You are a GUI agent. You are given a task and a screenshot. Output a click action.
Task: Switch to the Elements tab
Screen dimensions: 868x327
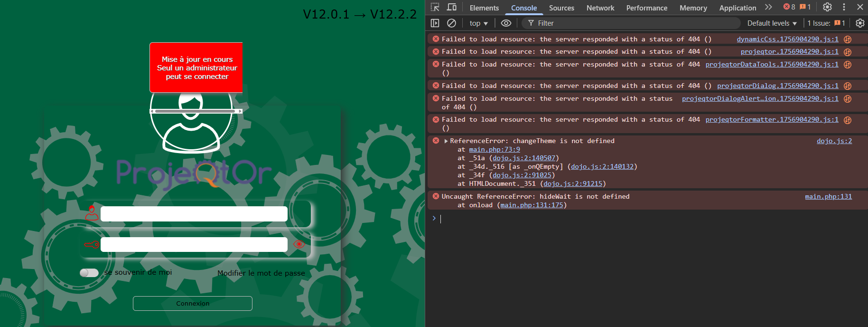484,8
